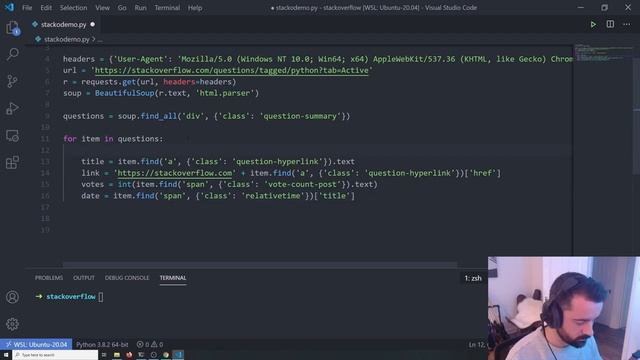640x360 pixels.
Task: Run Python file with play button
Action: (x=593, y=24)
